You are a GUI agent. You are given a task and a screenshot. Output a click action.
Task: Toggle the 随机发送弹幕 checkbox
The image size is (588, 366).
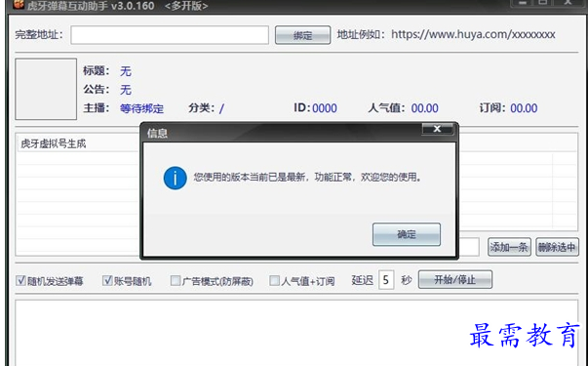pyautogui.click(x=20, y=280)
